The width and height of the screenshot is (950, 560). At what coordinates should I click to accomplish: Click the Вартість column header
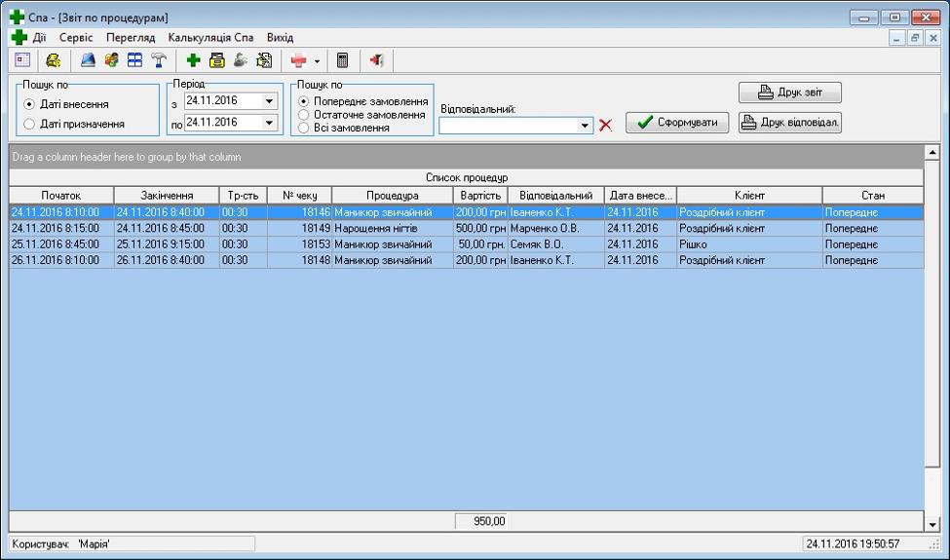pyautogui.click(x=480, y=196)
